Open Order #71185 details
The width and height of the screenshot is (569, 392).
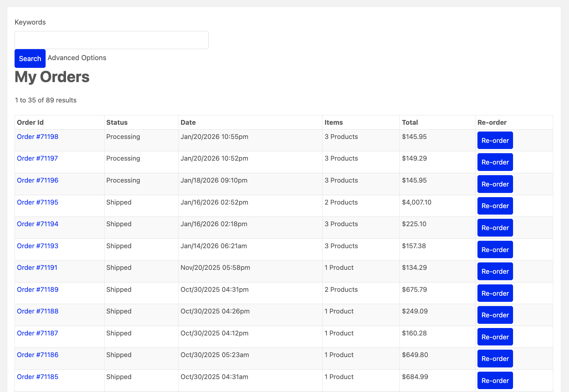pyautogui.click(x=37, y=377)
